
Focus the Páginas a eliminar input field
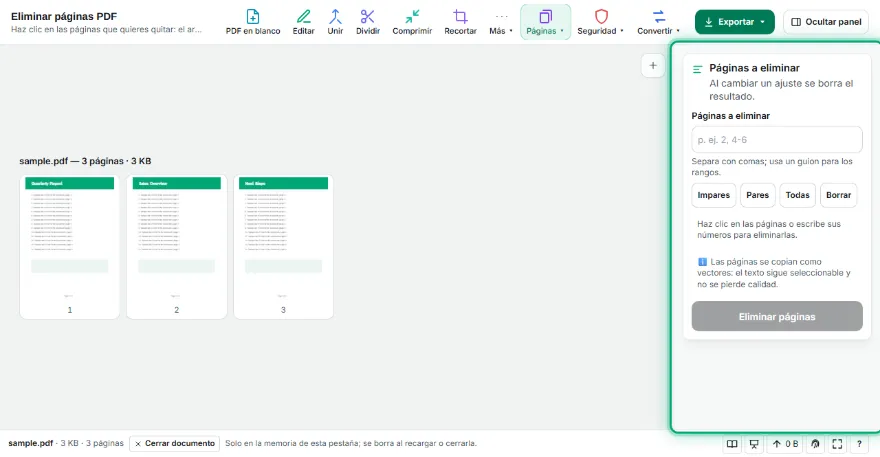(x=777, y=140)
